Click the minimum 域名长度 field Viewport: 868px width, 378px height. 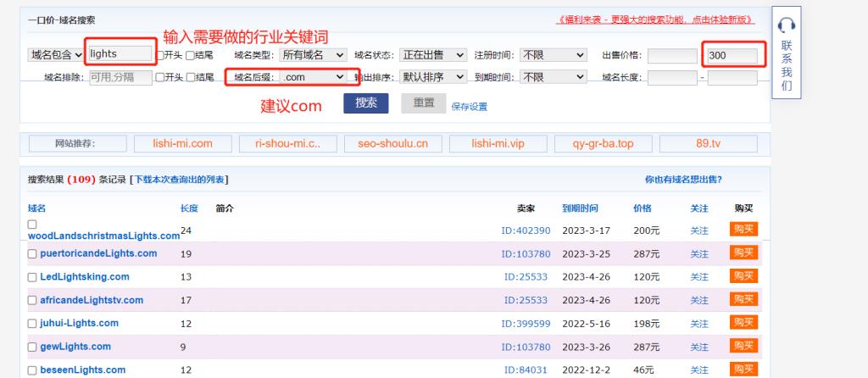(672, 77)
